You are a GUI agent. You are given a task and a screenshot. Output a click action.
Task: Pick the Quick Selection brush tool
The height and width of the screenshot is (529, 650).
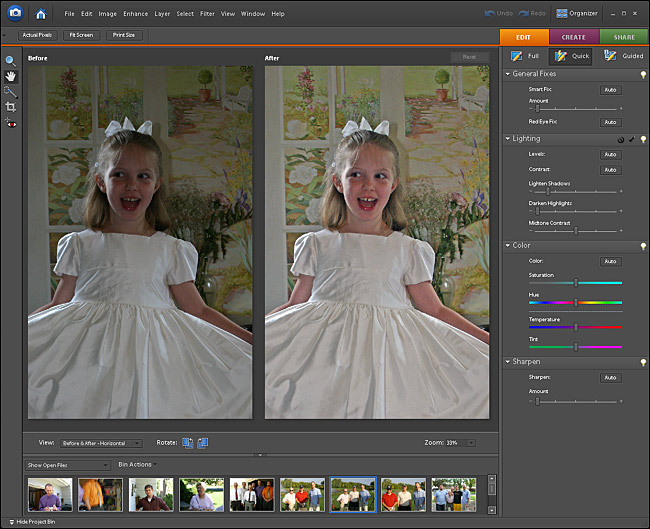(x=11, y=91)
